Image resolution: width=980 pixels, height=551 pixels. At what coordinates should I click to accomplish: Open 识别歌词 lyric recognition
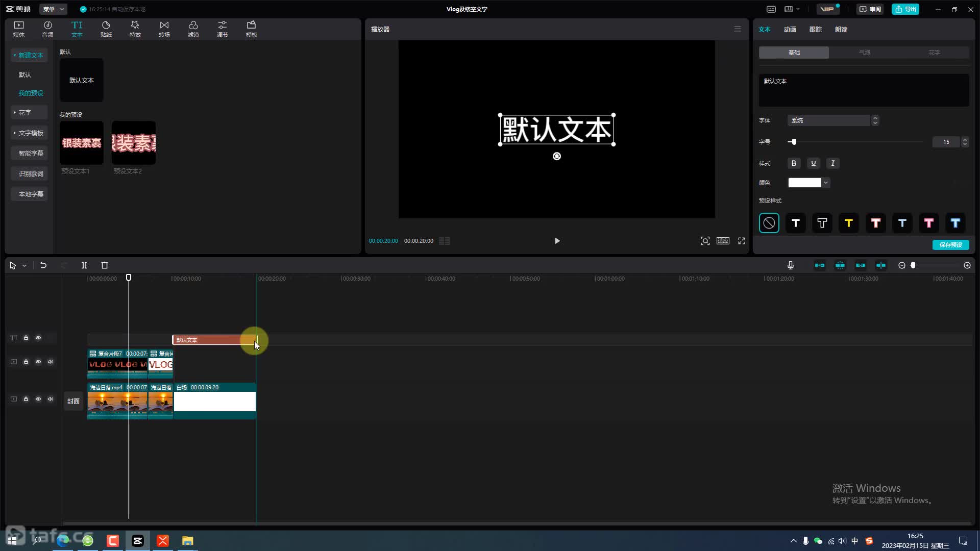tap(29, 173)
